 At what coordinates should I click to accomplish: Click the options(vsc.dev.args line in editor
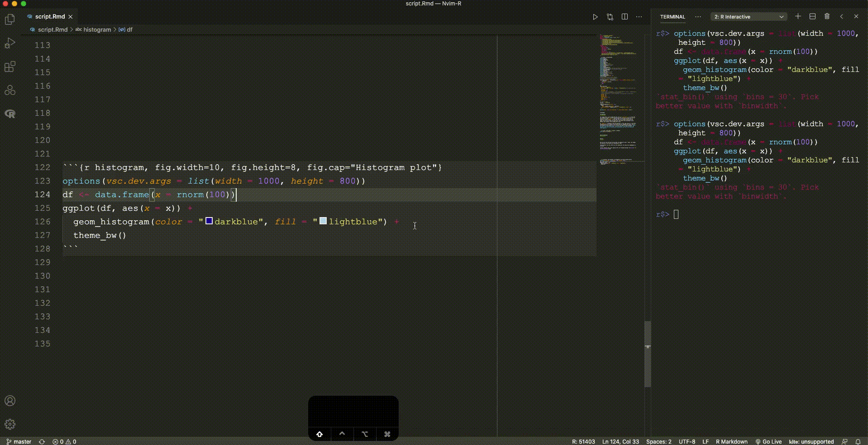coord(214,181)
